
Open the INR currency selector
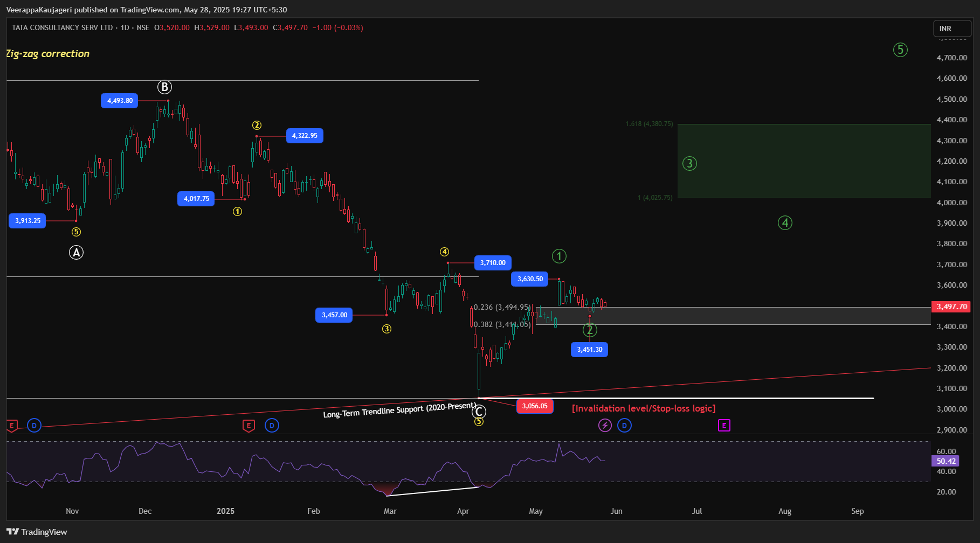[952, 29]
